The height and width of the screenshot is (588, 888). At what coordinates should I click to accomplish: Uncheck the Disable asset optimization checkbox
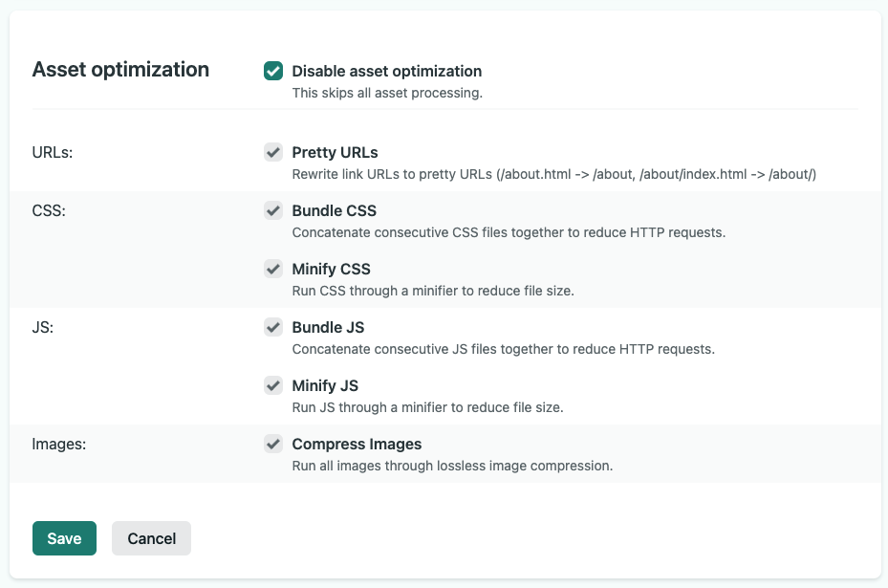tap(273, 71)
